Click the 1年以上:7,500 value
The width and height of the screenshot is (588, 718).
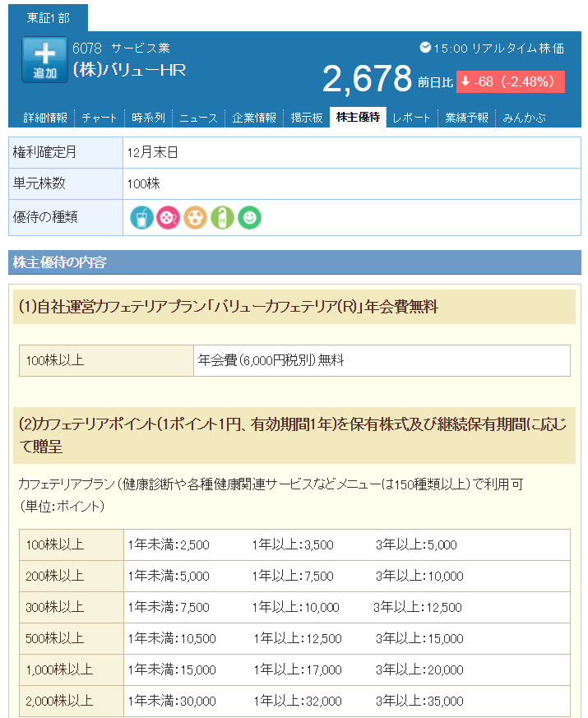click(293, 576)
